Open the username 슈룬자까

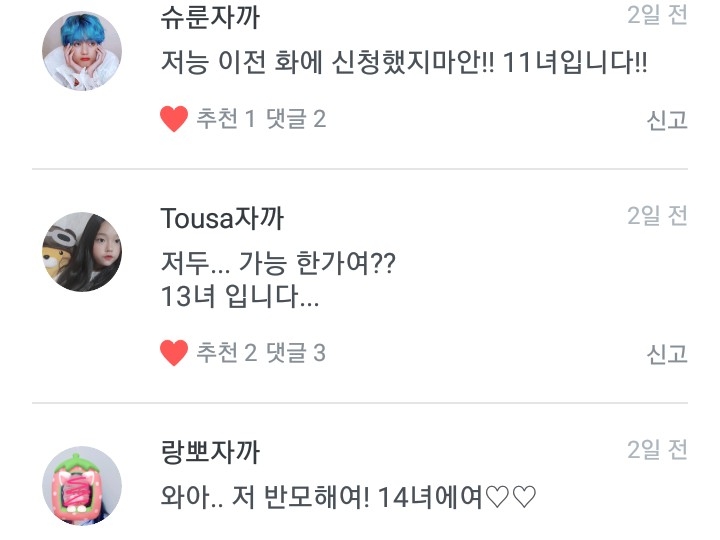[x=211, y=16]
